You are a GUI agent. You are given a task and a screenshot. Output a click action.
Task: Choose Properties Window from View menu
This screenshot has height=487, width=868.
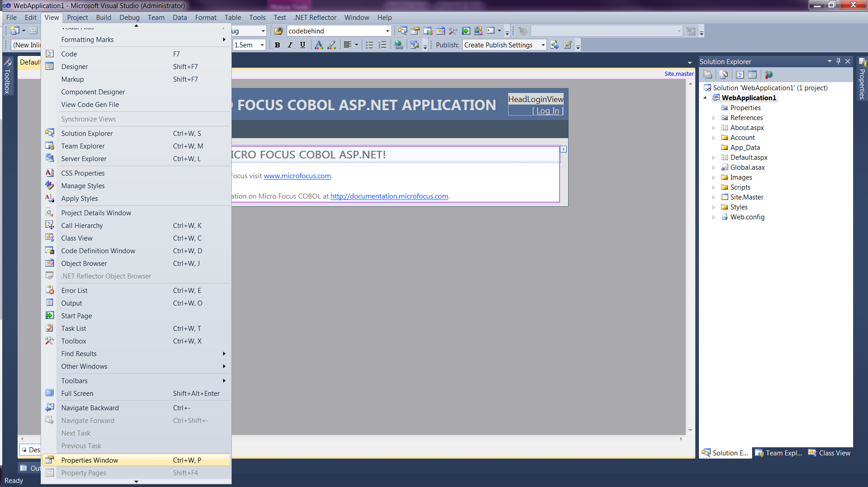pyautogui.click(x=136, y=460)
